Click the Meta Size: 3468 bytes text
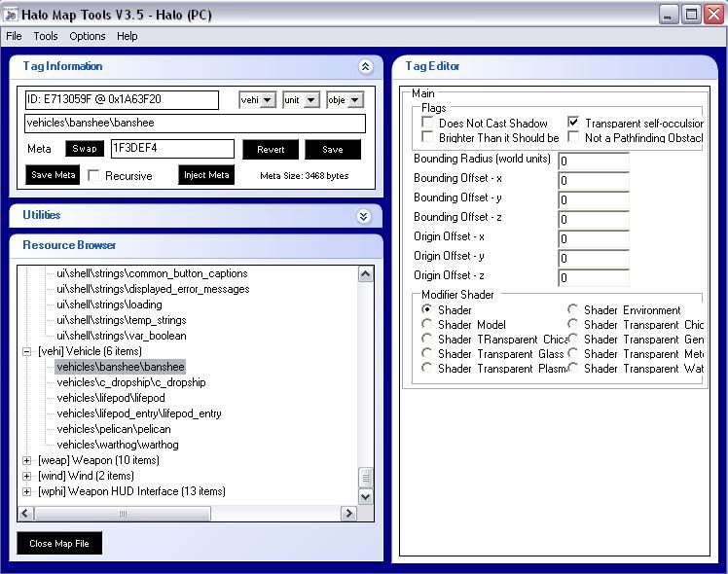Viewport: 728px width, 574px height. [304, 176]
